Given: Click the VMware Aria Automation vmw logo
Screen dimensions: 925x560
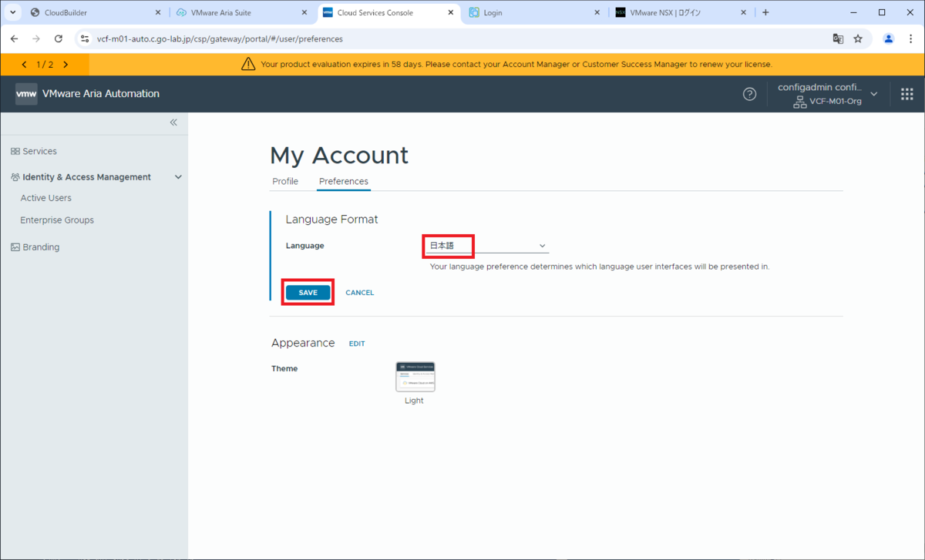Looking at the screenshot, I should (27, 94).
